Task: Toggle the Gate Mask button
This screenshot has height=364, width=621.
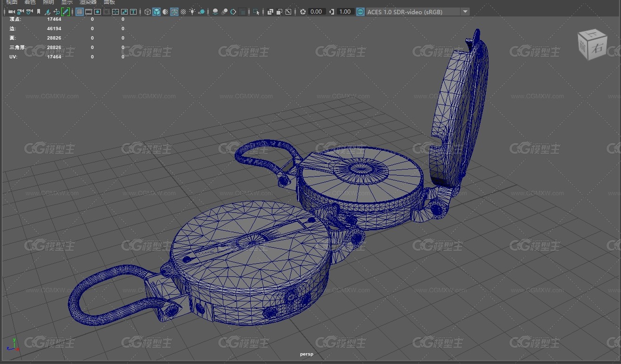Action: pyautogui.click(x=107, y=12)
